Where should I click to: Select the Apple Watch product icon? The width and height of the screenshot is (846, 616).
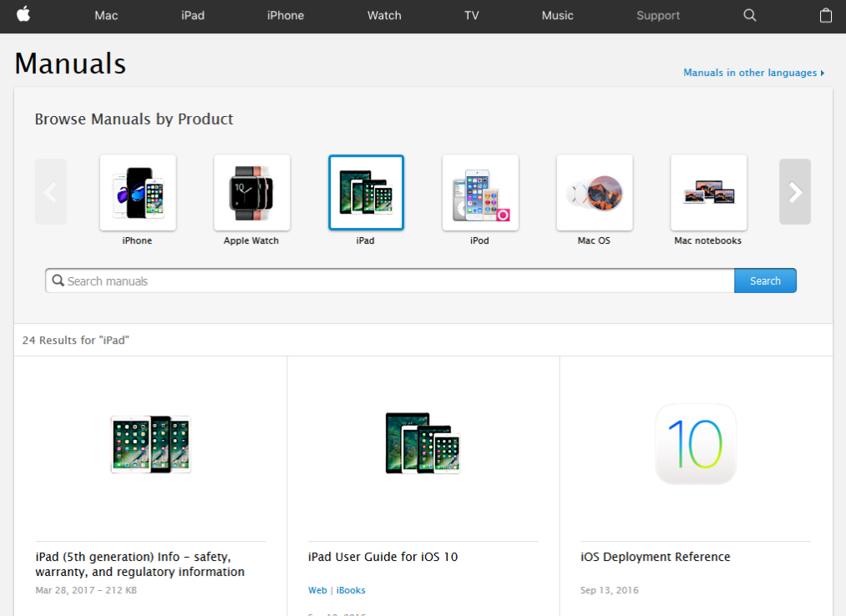pyautogui.click(x=252, y=193)
